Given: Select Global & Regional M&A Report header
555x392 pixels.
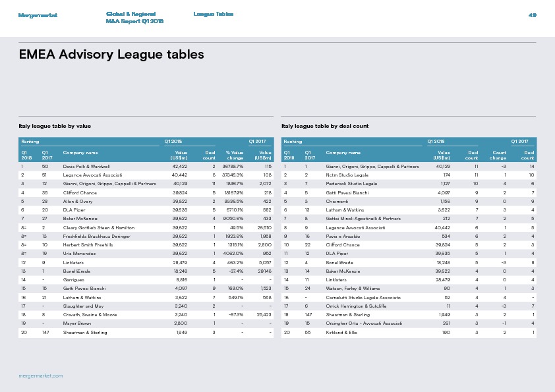Looking at the screenshot, I should [135, 18].
